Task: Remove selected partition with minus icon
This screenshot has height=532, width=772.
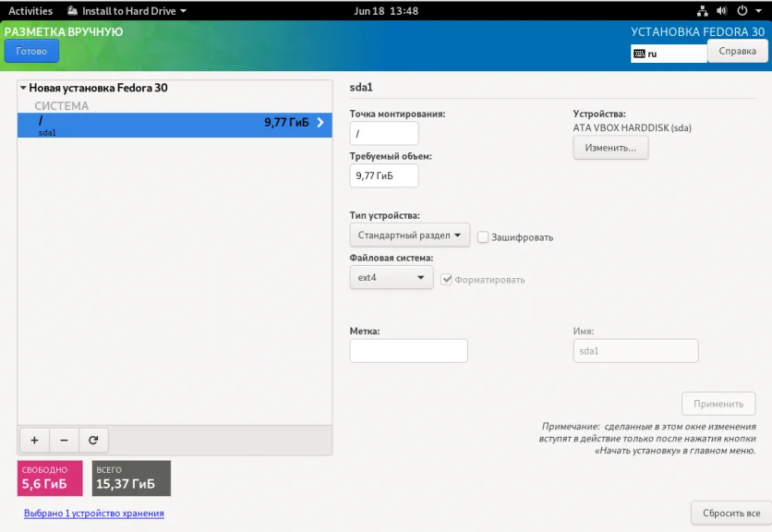Action: (x=64, y=440)
